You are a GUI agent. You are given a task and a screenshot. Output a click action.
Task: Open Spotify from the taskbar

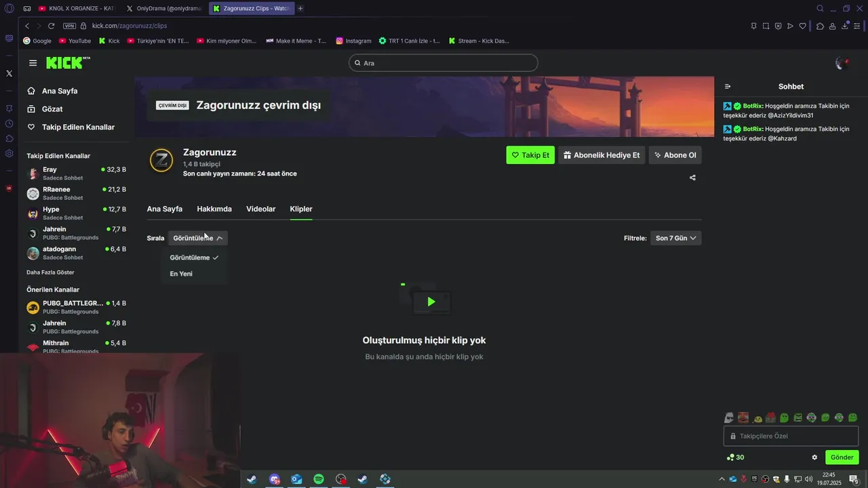pos(319,479)
